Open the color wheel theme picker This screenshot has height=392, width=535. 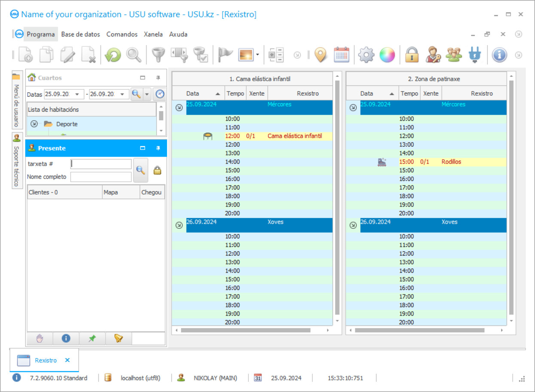(387, 55)
